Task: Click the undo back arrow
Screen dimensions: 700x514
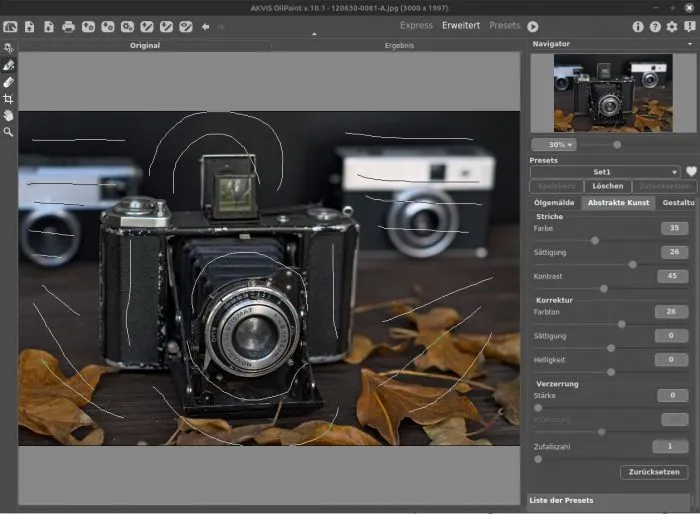Action: click(x=205, y=26)
